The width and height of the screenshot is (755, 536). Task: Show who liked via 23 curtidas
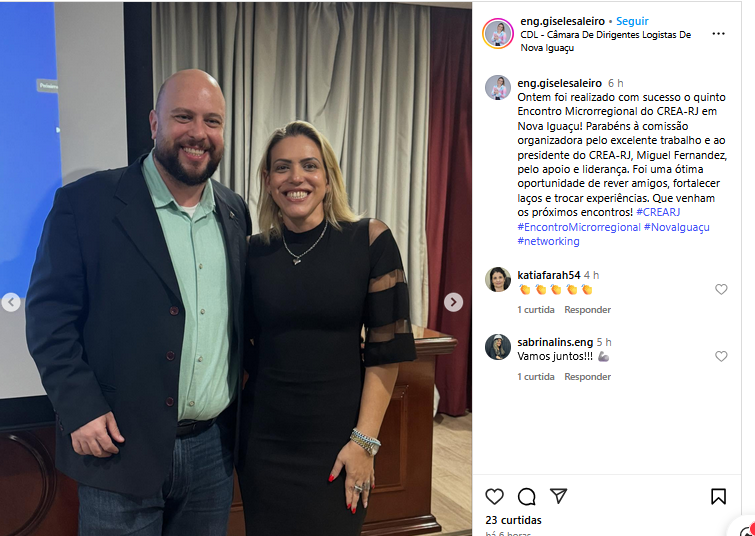click(513, 520)
